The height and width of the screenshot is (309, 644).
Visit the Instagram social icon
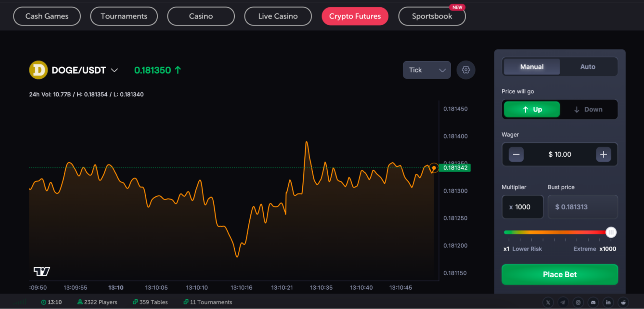click(578, 302)
